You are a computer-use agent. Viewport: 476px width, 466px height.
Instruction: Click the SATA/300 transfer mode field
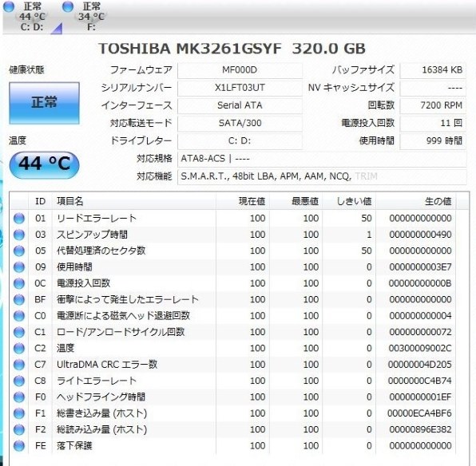[240, 123]
